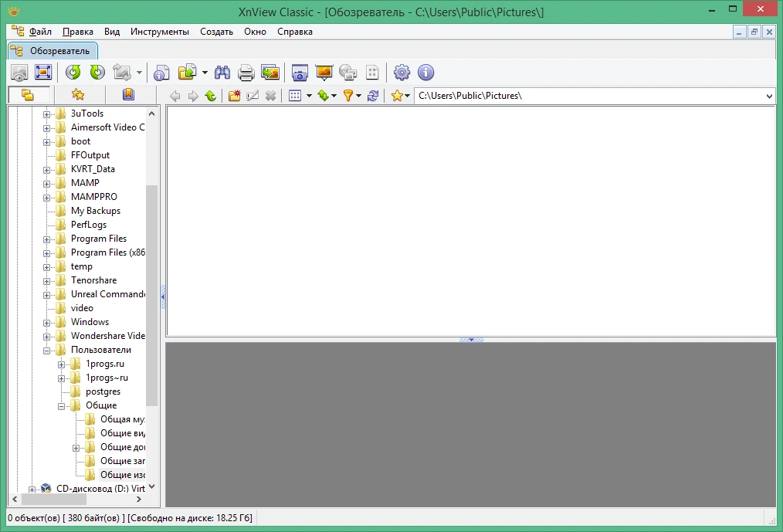Collapse the Общие folder

tap(62, 406)
